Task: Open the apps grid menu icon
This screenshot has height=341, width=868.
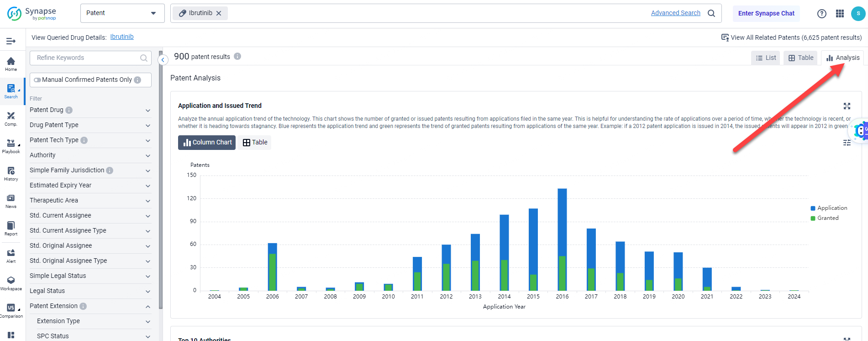Action: [x=840, y=14]
